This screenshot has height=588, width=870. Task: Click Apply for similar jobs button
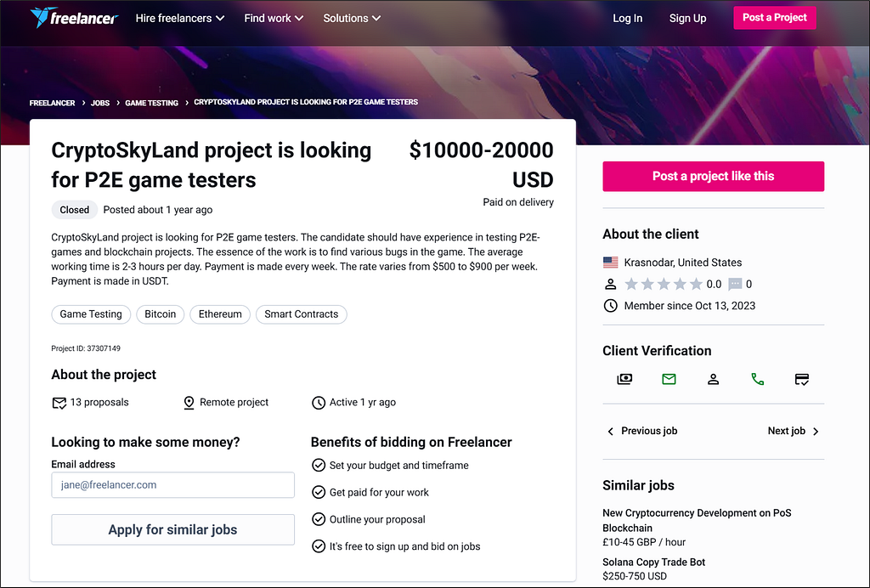pos(173,529)
